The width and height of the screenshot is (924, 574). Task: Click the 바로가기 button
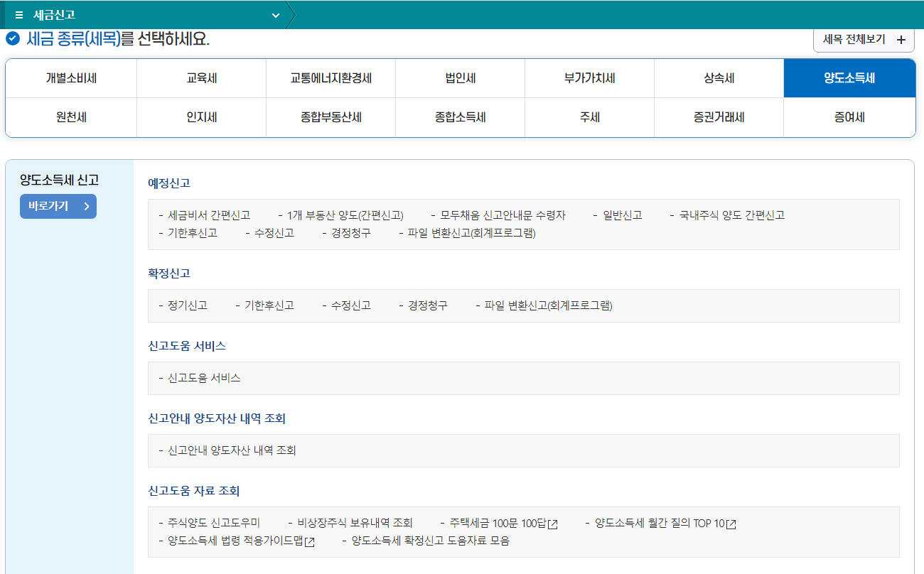pyautogui.click(x=58, y=206)
